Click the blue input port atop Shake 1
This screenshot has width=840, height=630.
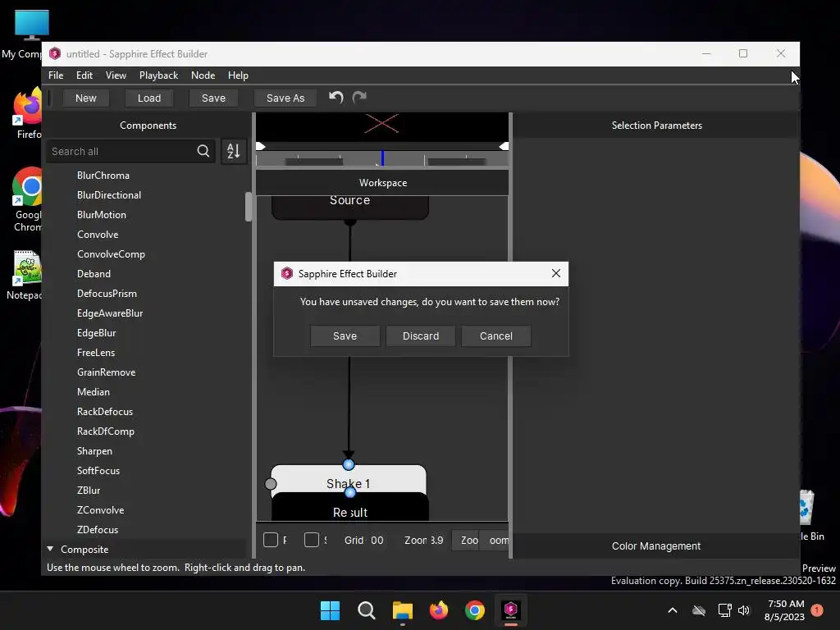(x=348, y=464)
